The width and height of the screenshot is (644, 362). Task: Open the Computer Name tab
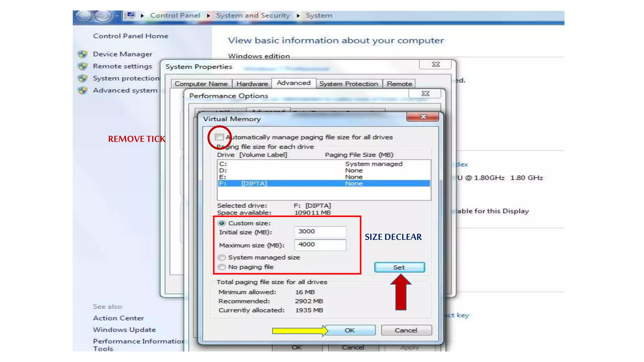point(201,84)
